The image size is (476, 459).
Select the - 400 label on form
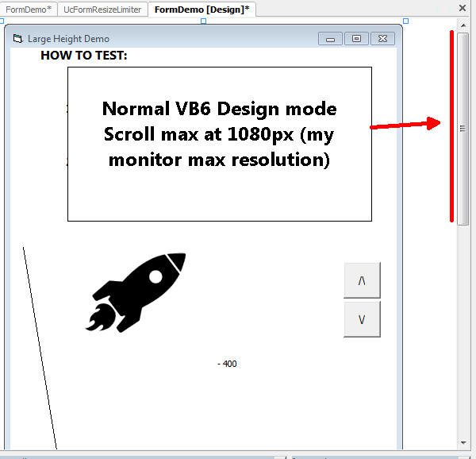(227, 364)
